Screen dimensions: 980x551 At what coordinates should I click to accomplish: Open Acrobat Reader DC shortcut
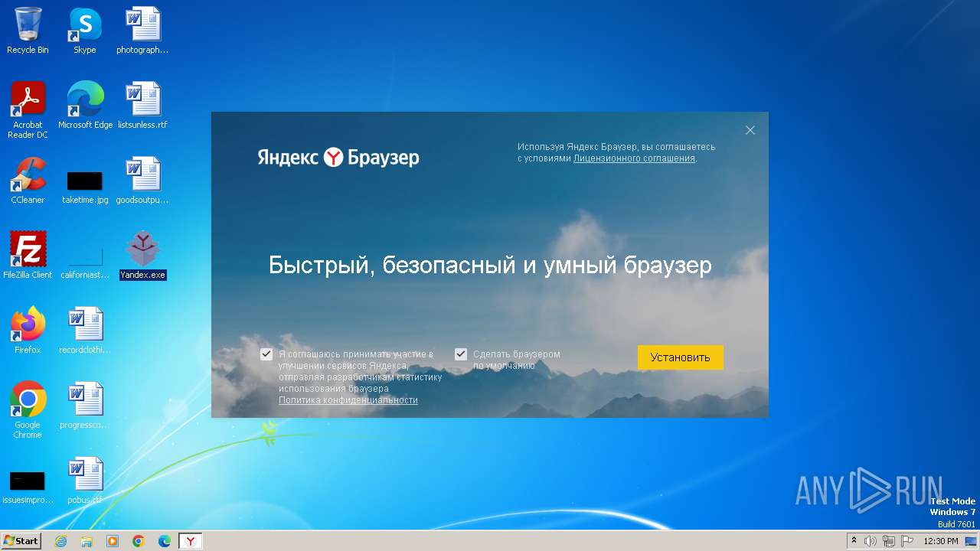28,110
